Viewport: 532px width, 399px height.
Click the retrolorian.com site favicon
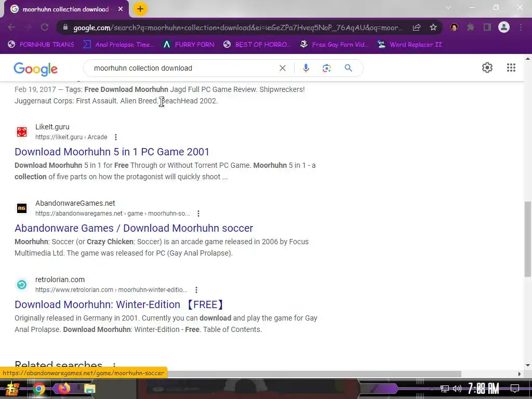click(x=22, y=284)
